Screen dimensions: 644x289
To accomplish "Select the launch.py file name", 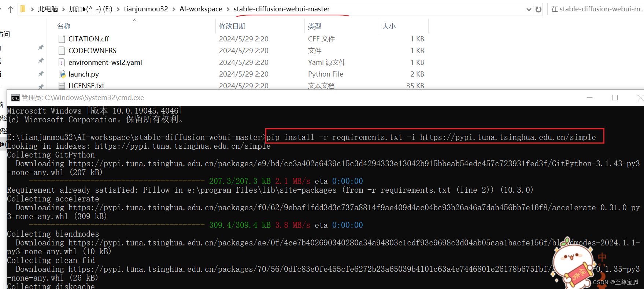I will [84, 74].
